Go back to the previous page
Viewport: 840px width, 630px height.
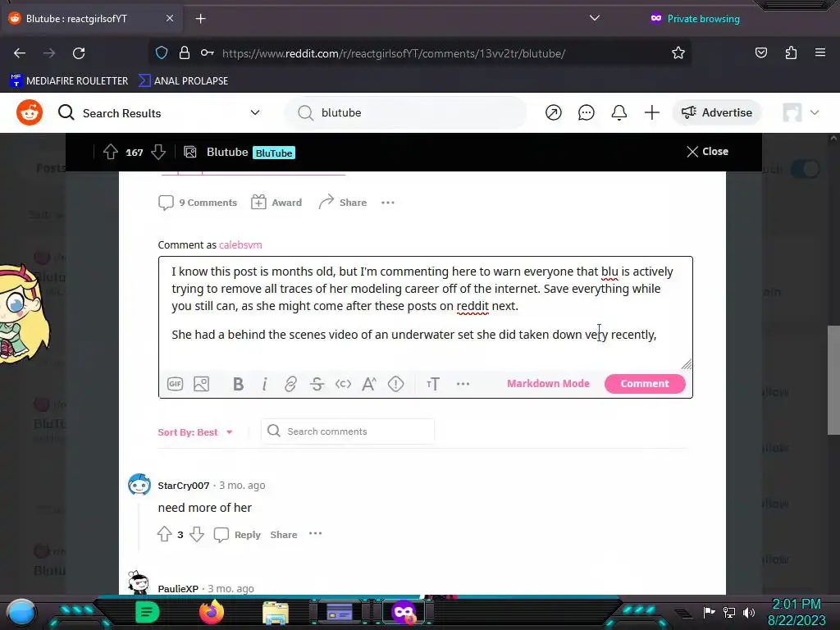click(x=20, y=53)
